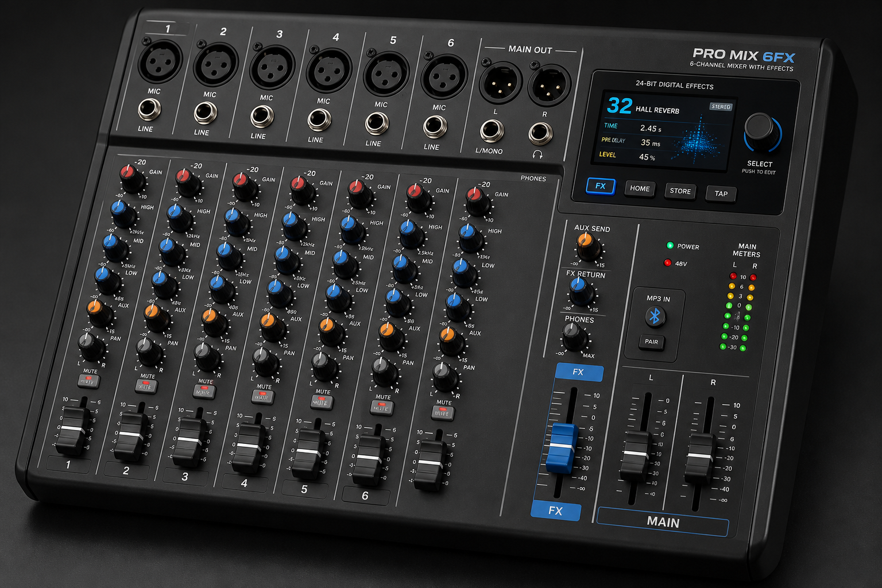Click channel 4 GAIN knob
Viewport: 882px width, 588px height.
coord(301,190)
